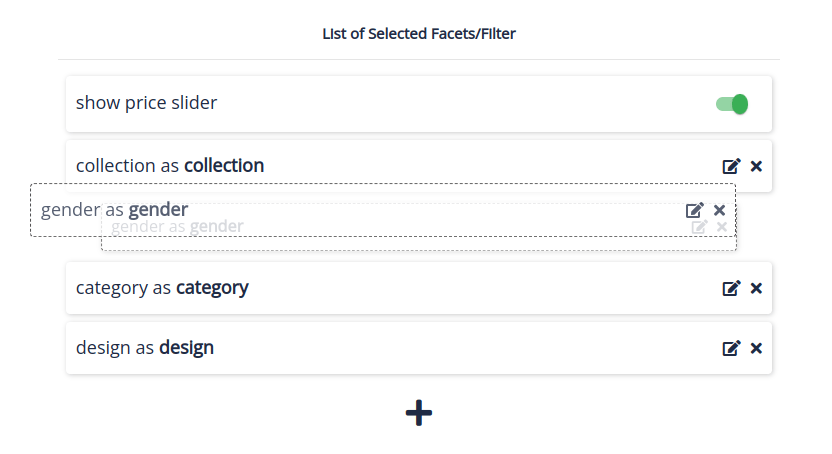832x454 pixels.
Task: Edit the design facet
Action: pyautogui.click(x=731, y=348)
